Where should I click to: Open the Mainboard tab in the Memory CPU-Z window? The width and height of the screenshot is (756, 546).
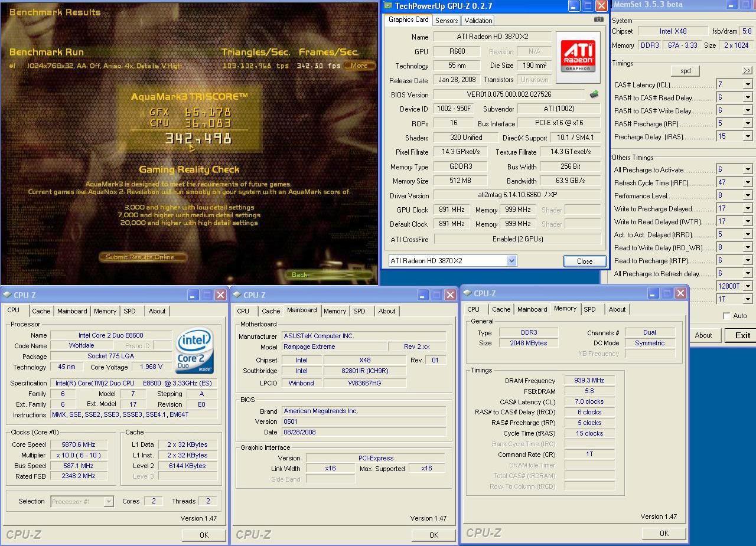tap(532, 309)
